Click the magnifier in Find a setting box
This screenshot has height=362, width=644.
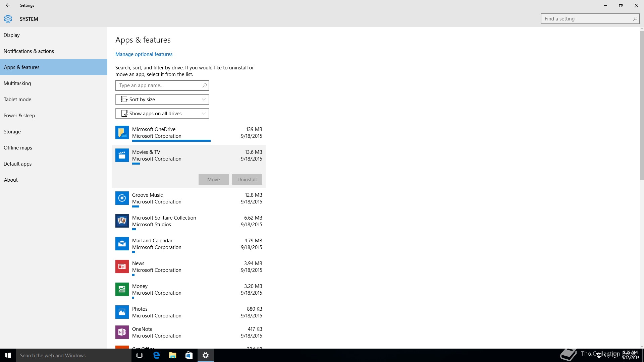[635, 19]
